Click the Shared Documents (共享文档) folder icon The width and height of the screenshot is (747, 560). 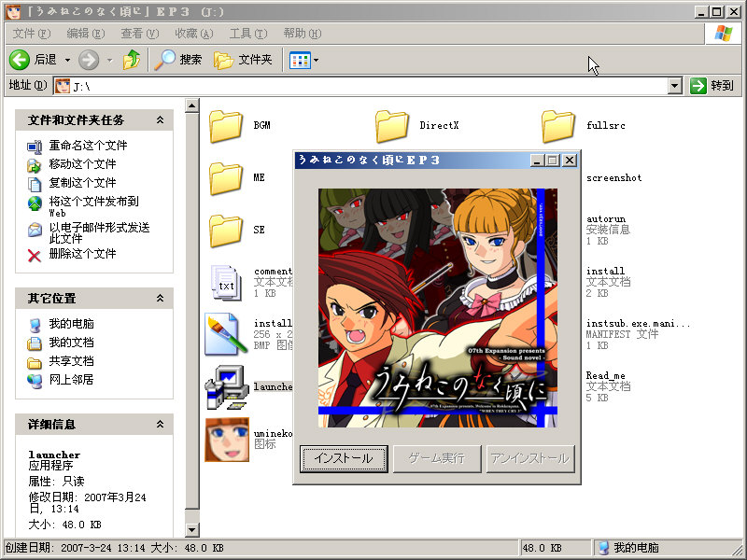(x=35, y=363)
